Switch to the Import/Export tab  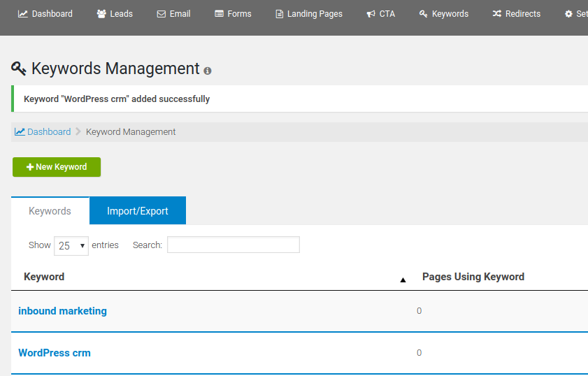pos(138,211)
